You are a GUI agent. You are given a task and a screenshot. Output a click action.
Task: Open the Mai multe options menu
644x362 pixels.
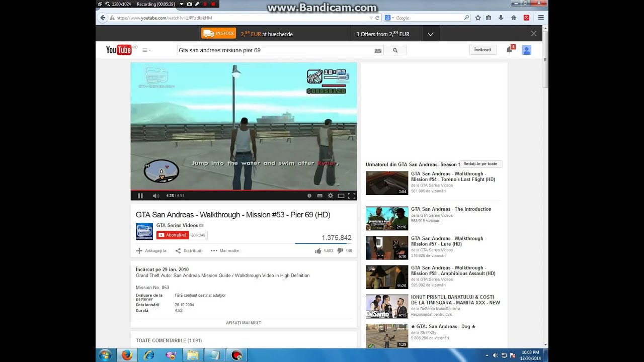pyautogui.click(x=225, y=250)
